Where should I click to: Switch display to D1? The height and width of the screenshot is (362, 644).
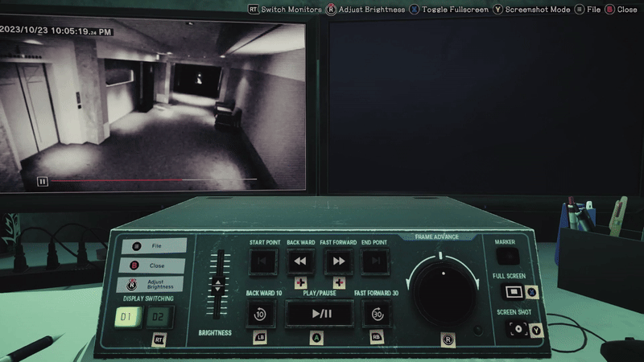coord(128,317)
